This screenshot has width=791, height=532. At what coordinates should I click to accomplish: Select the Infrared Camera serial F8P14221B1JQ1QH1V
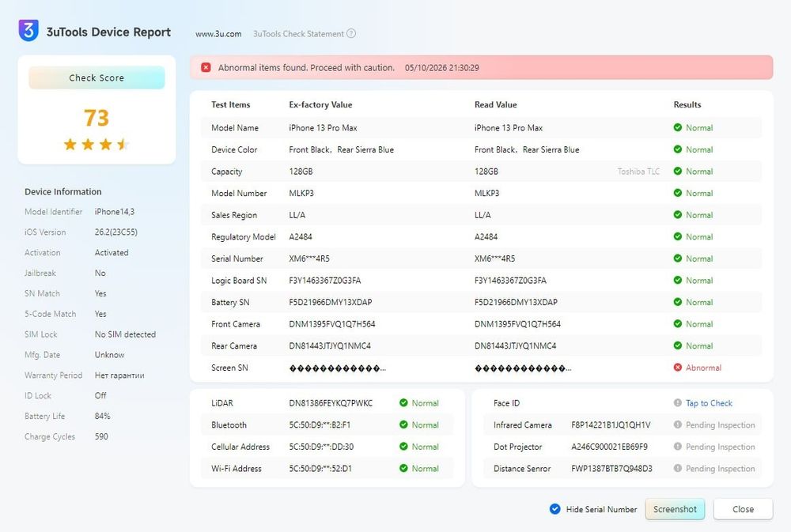[611, 424]
